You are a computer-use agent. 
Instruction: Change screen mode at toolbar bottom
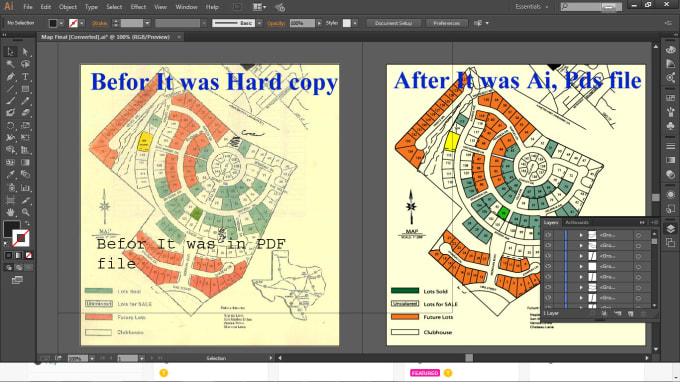click(x=17, y=280)
